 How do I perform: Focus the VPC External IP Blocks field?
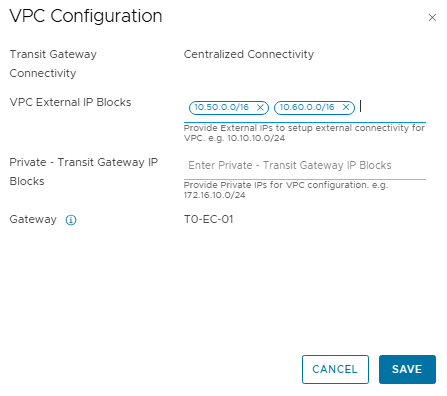pyautogui.click(x=392, y=108)
